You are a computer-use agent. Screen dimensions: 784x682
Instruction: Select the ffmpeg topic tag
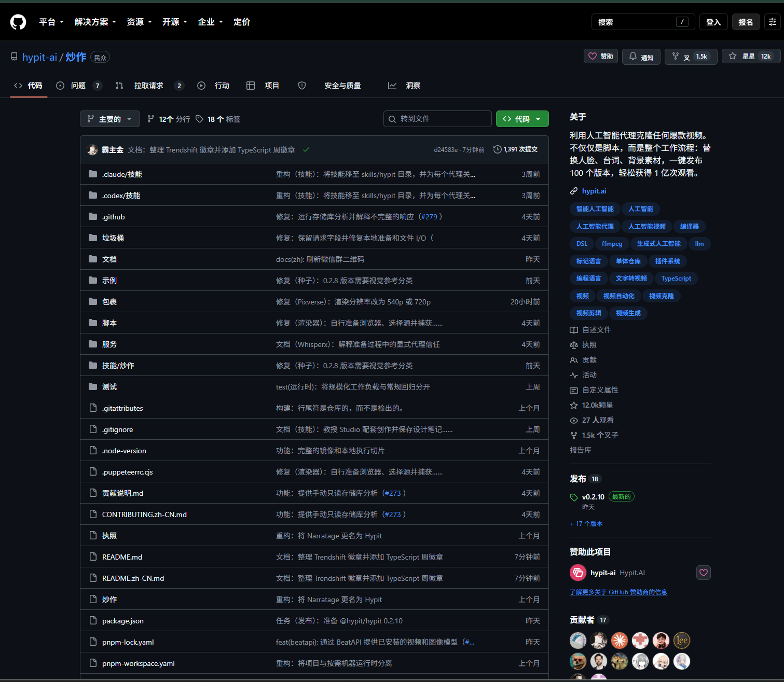pos(612,244)
